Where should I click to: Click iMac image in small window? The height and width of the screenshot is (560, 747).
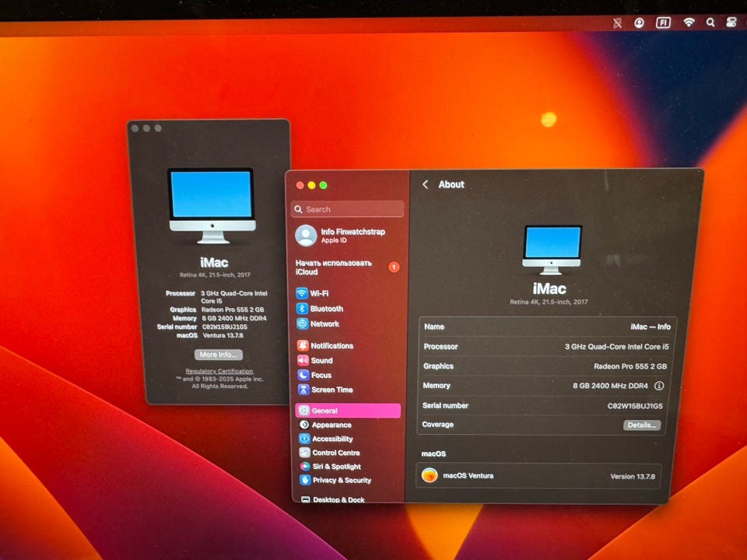coord(212,205)
